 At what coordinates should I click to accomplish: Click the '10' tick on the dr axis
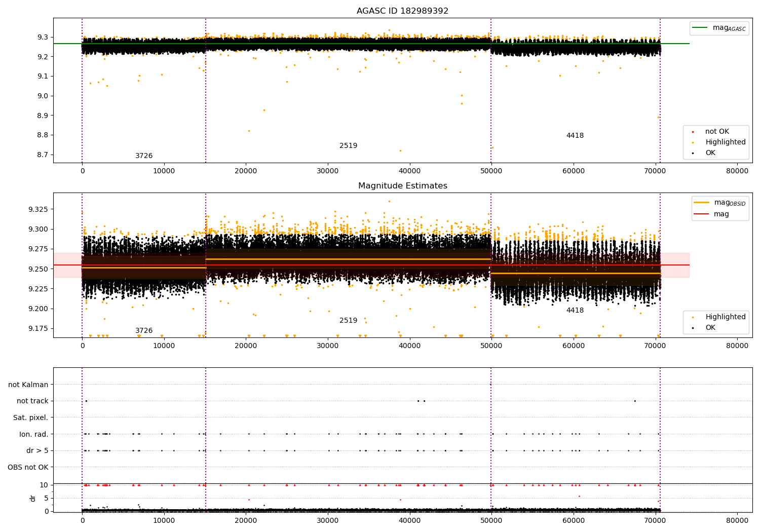click(44, 485)
